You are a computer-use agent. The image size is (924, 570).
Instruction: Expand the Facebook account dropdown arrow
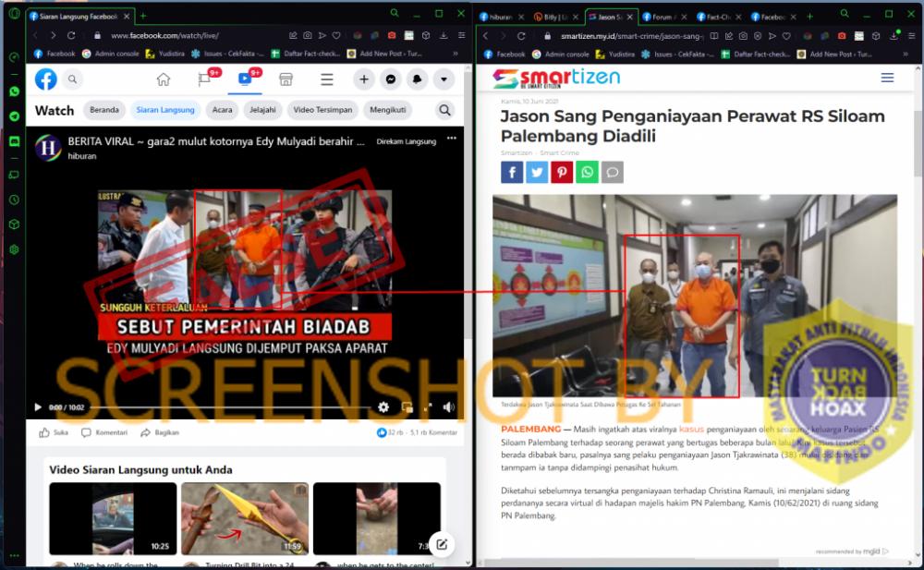444,79
